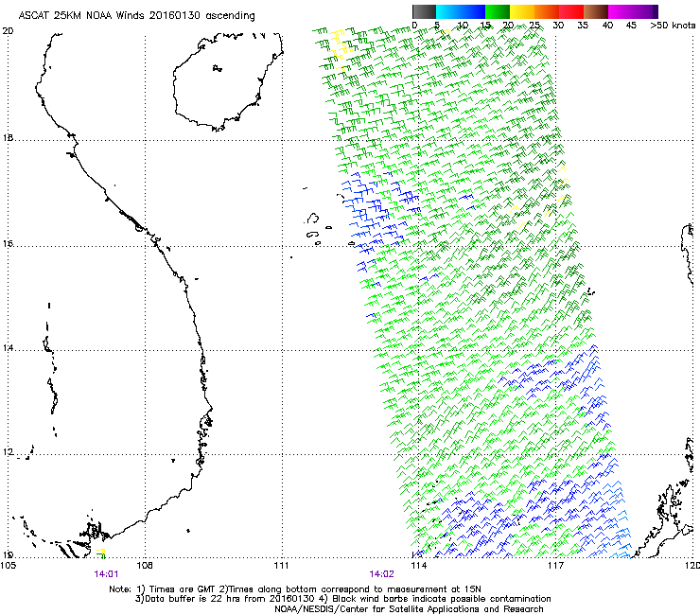
Task: Click the latitude label '14'
Action: (x=9, y=348)
